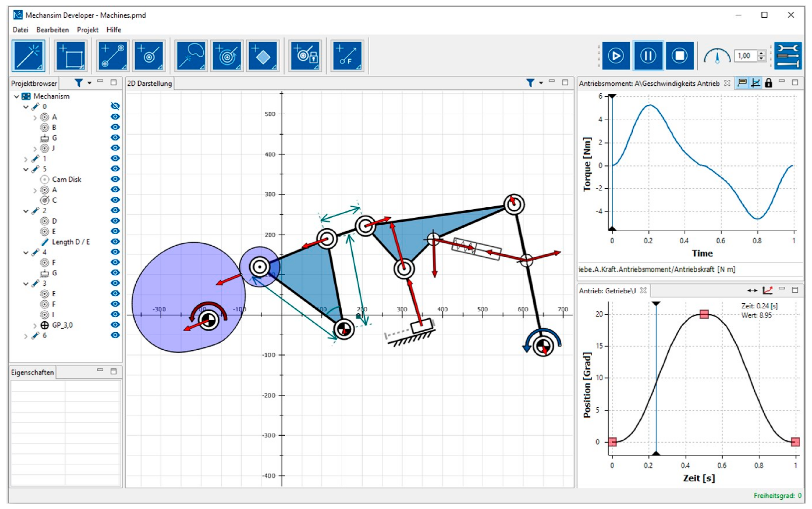Open the Bearbeiten menu
The height and width of the screenshot is (509, 812).
coord(53,30)
